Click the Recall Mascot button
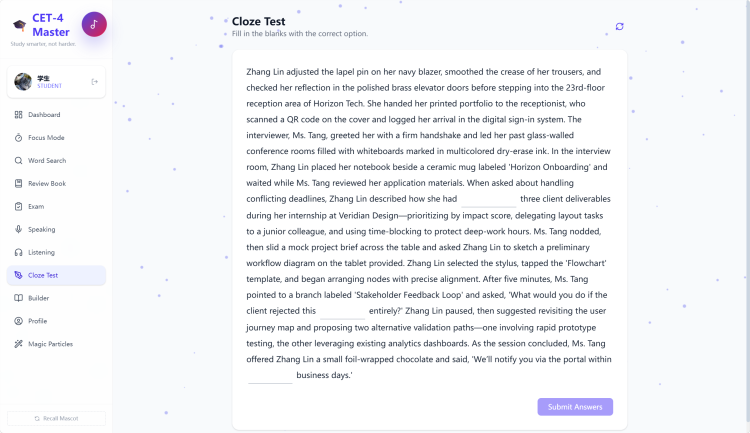Viewport: 750px width, 433px height. point(56,418)
